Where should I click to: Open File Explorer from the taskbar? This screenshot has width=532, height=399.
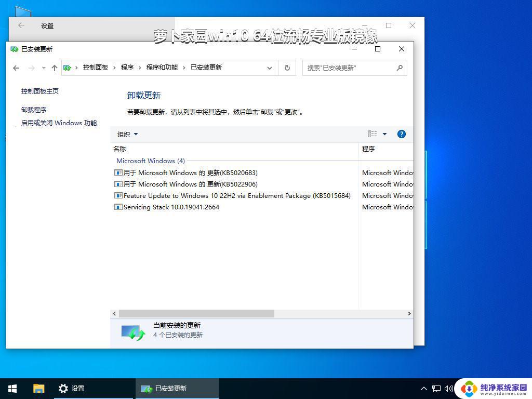click(x=39, y=388)
